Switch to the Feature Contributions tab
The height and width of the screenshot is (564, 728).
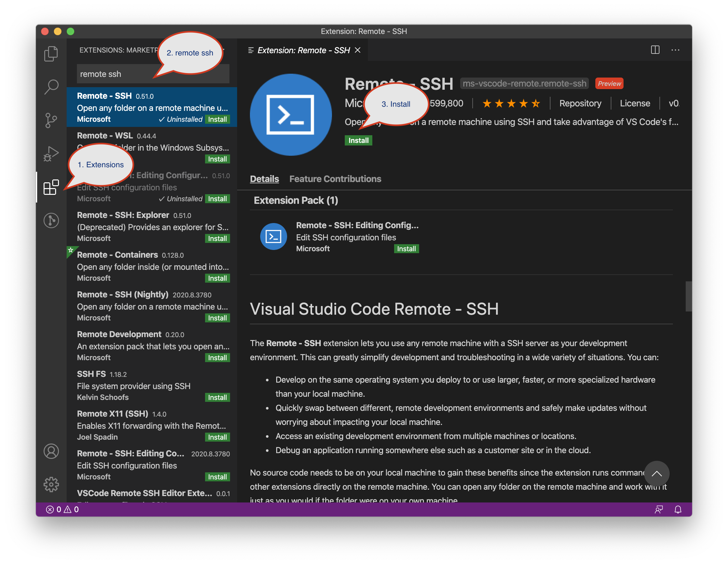335,179
